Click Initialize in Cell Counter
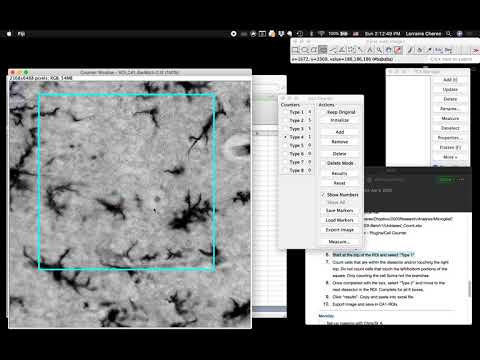480x360 pixels. click(340, 120)
